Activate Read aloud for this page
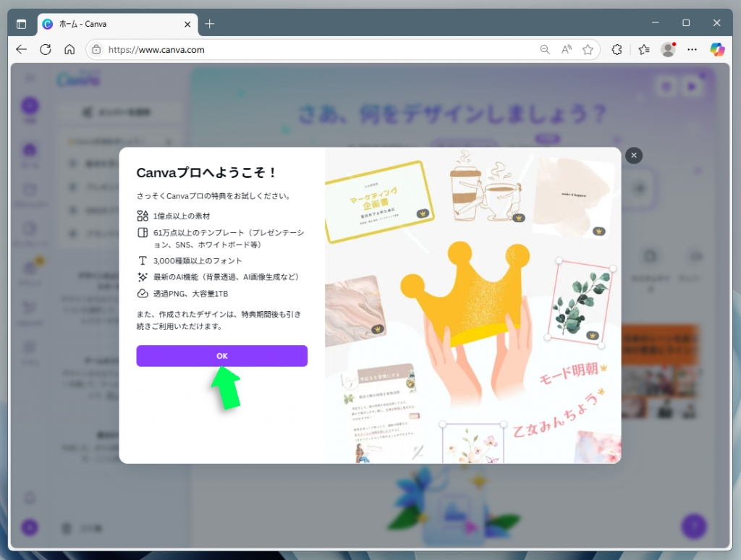The width and height of the screenshot is (741, 560). 566,49
